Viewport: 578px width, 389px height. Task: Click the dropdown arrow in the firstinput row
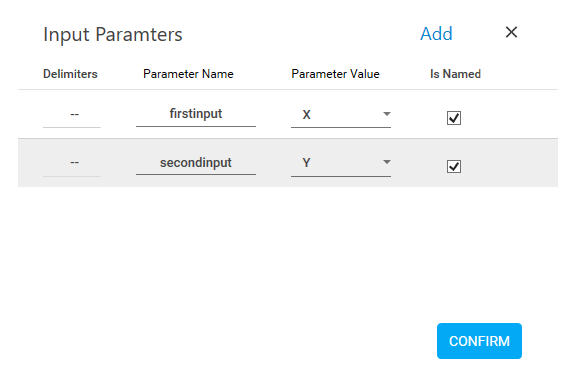[x=386, y=114]
